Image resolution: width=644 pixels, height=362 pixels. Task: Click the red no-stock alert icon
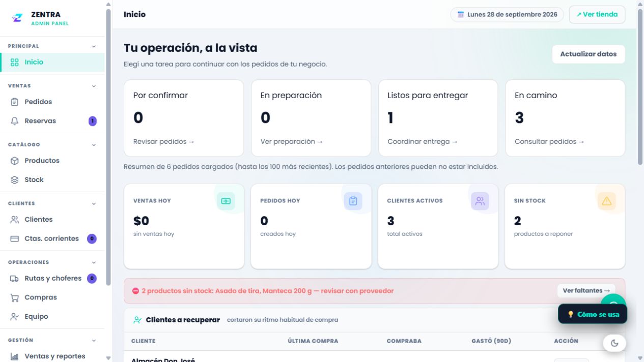(135, 291)
